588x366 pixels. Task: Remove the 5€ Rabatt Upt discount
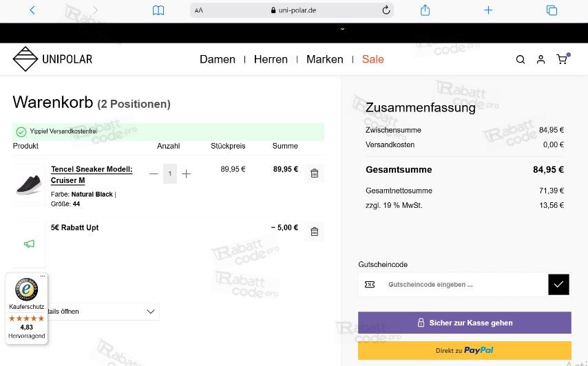click(314, 232)
